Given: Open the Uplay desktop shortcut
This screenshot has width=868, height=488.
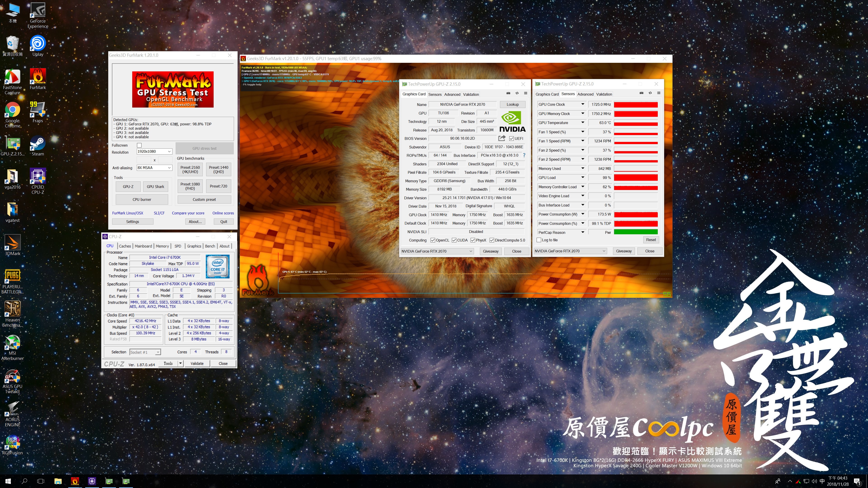Looking at the screenshot, I should pos(38,46).
